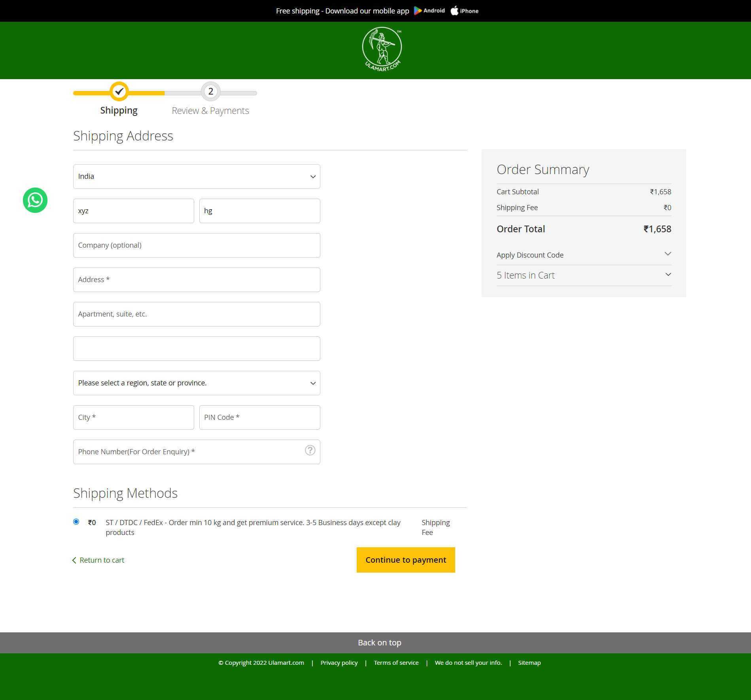This screenshot has width=751, height=700.
Task: Click the Ulamart logo
Action: [381, 48]
